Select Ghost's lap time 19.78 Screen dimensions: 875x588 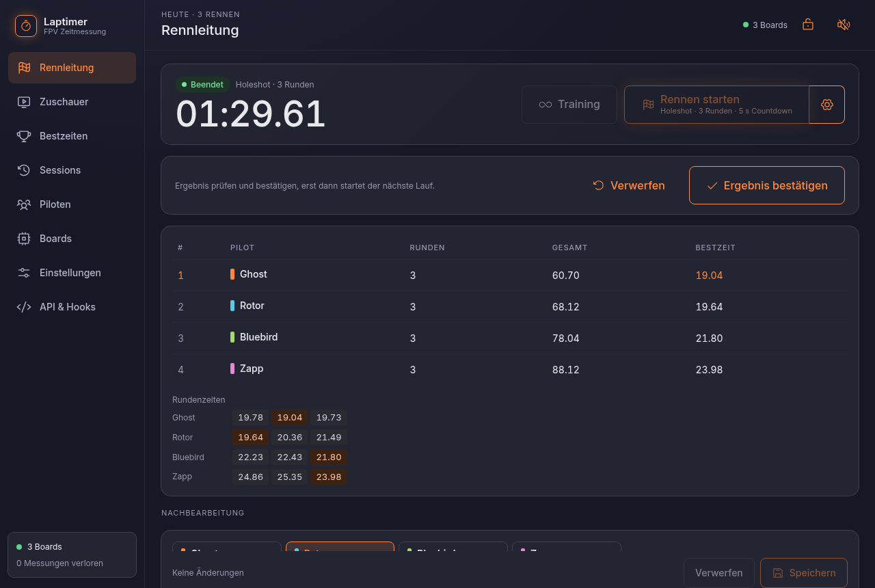coord(250,418)
